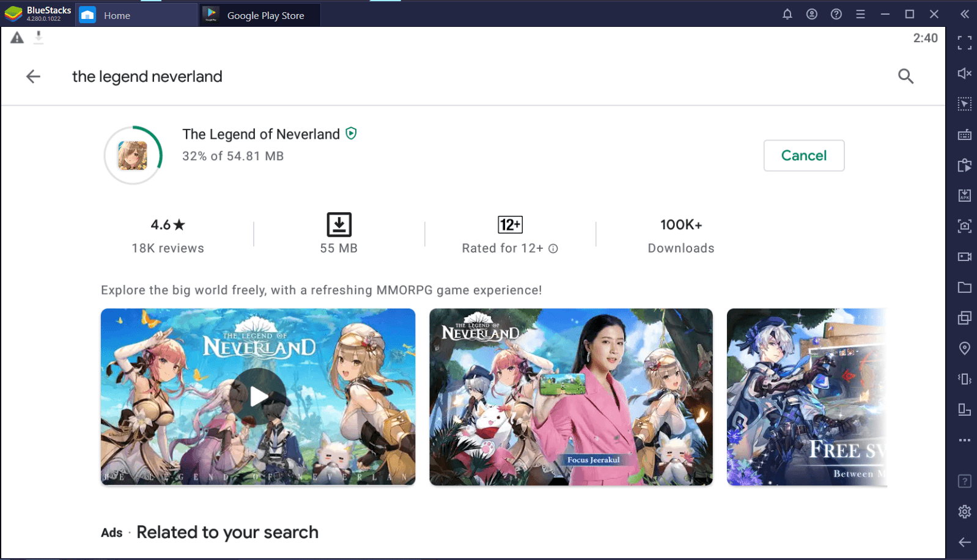Open BlueStacks notifications bell

click(787, 14)
